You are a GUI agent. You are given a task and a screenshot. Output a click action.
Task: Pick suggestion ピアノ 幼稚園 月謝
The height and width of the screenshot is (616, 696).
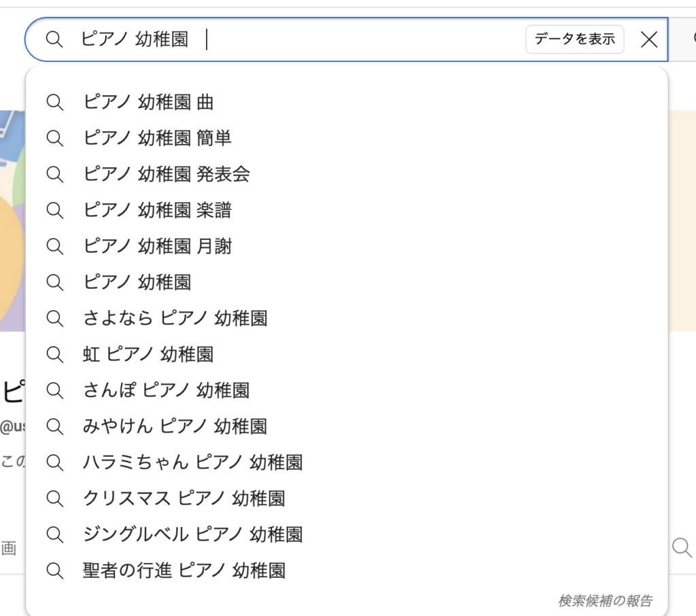click(347, 246)
